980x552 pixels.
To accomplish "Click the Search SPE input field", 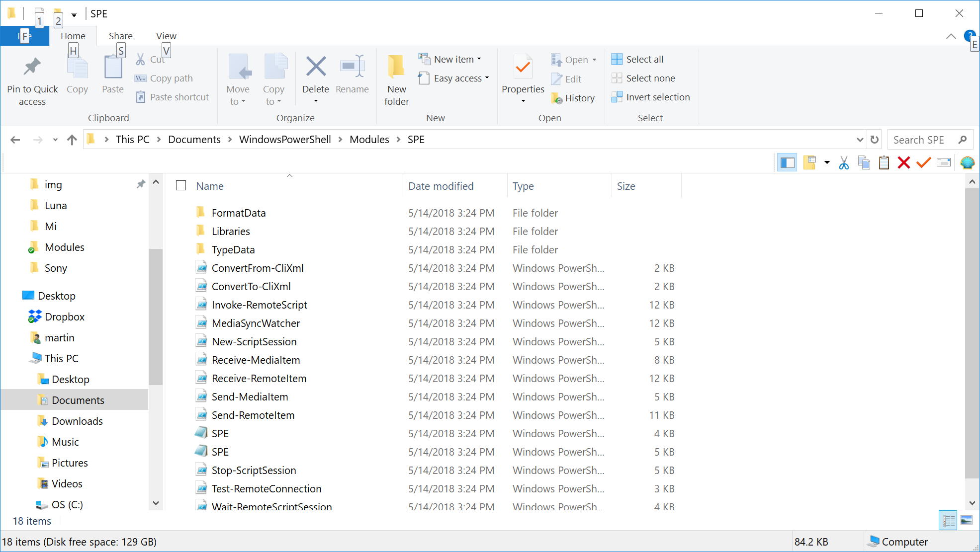I will (922, 140).
